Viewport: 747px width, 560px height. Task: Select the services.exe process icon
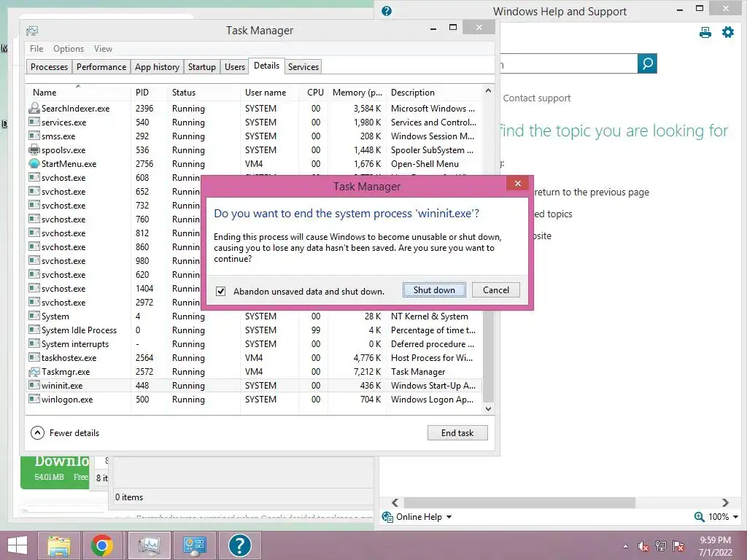pos(34,122)
